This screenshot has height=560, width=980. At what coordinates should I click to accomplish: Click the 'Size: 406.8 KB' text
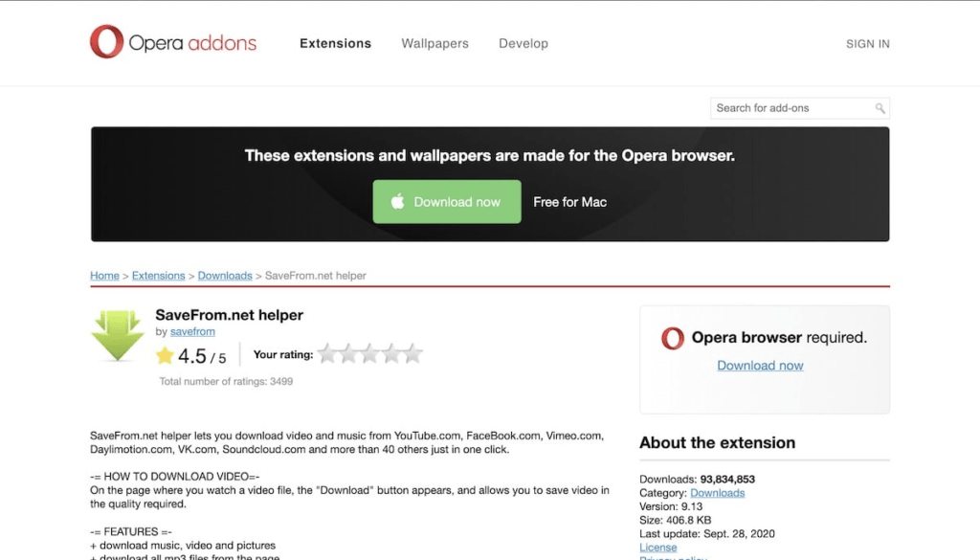pyautogui.click(x=675, y=521)
